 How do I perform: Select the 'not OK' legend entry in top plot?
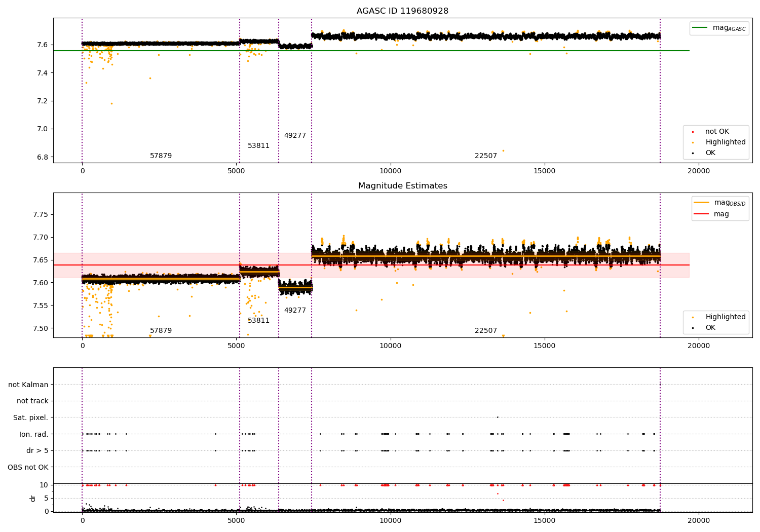click(716, 132)
